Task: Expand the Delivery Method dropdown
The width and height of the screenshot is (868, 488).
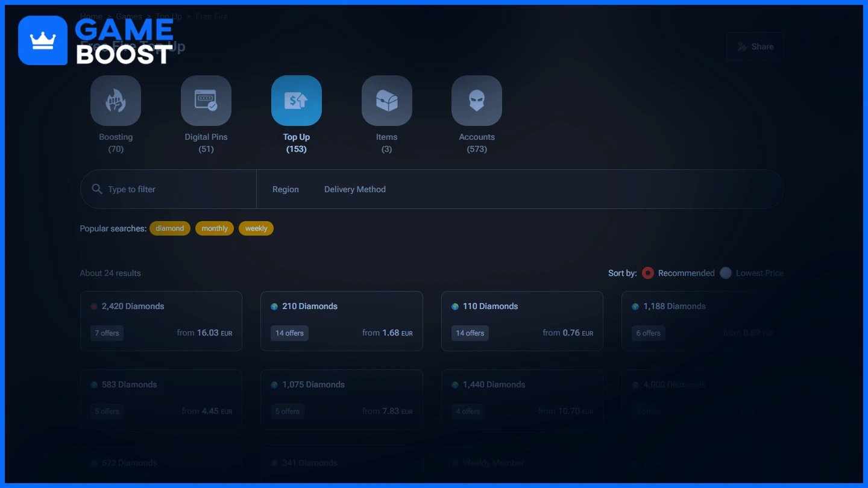Action: pyautogui.click(x=355, y=189)
